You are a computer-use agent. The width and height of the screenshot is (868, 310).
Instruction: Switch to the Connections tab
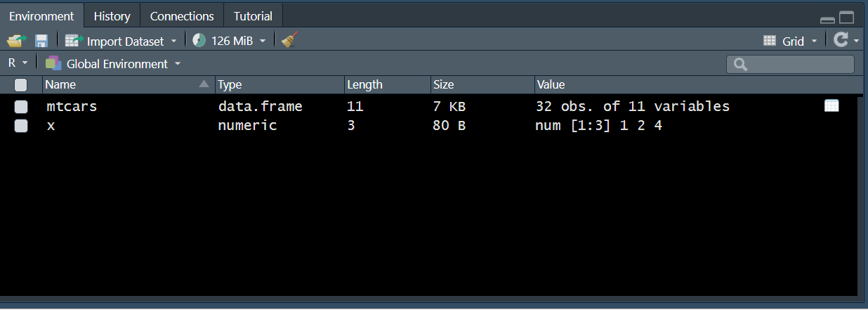[x=182, y=16]
